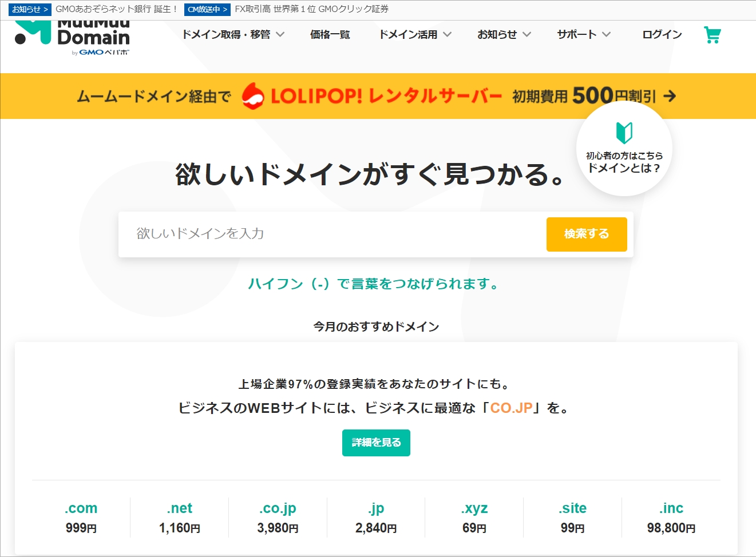Expand the サポート menu chevron
This screenshot has height=557, width=756.
pos(606,34)
